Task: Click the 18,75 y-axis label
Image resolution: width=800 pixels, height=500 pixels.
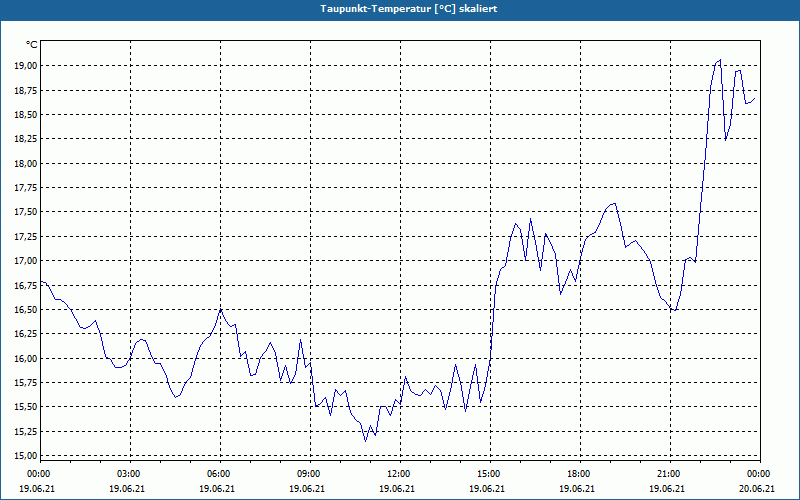Action: pyautogui.click(x=27, y=90)
